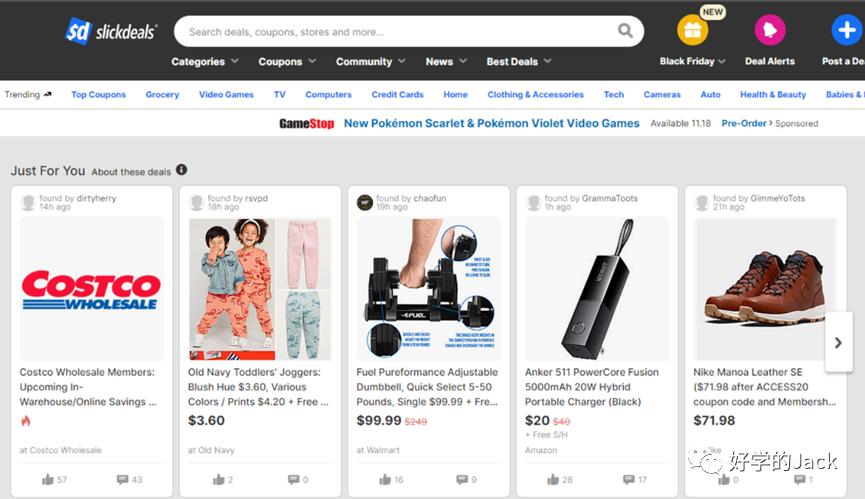
Task: Select Video Games in trending bar
Action: [x=226, y=95]
